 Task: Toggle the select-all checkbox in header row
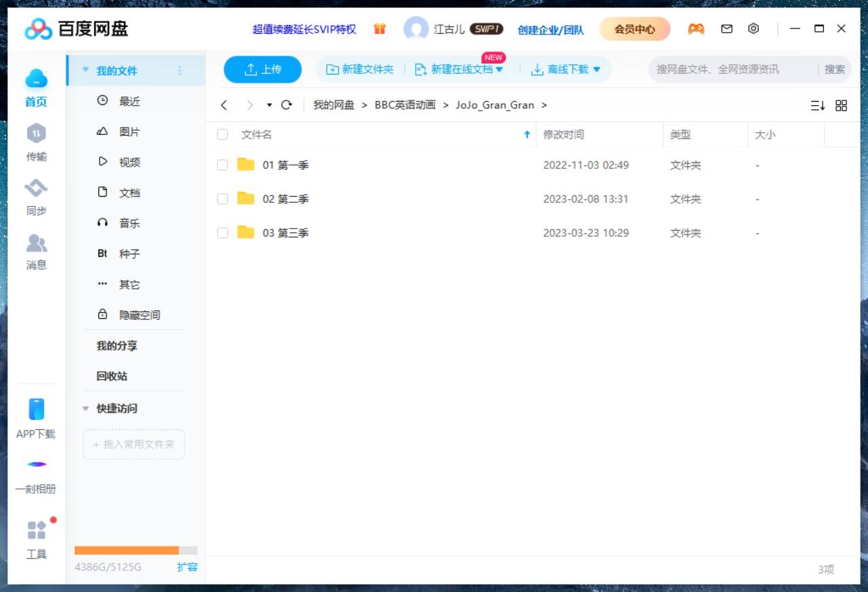pos(222,134)
